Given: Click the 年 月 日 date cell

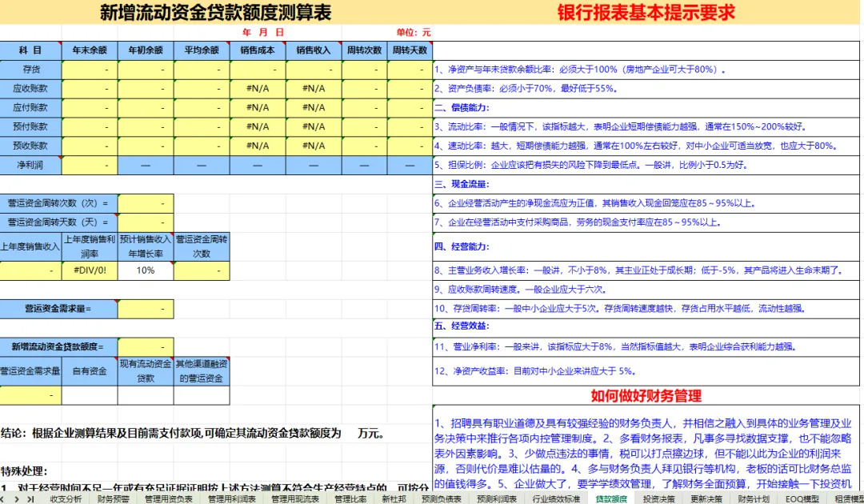Looking at the screenshot, I should coord(263,33).
